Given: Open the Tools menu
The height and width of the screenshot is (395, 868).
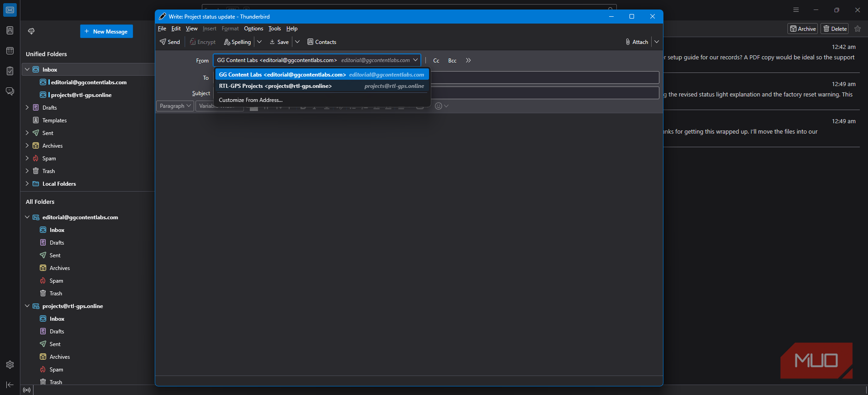Looking at the screenshot, I should [275, 29].
